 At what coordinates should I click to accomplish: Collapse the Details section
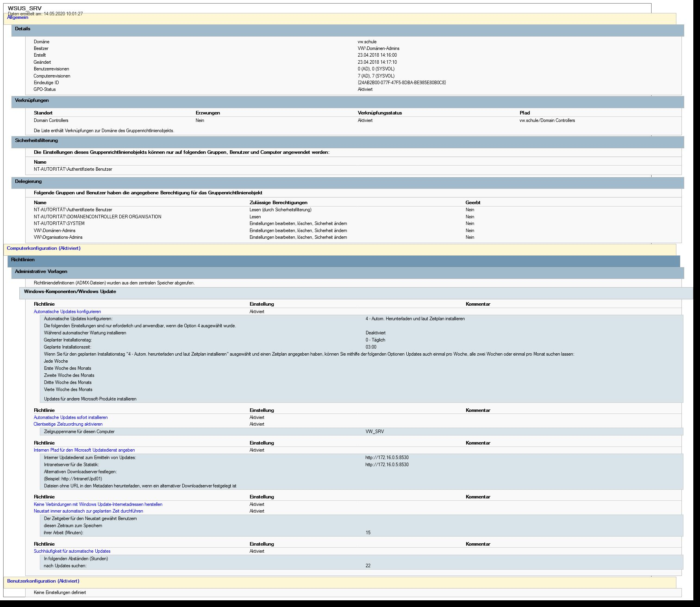(x=22, y=29)
